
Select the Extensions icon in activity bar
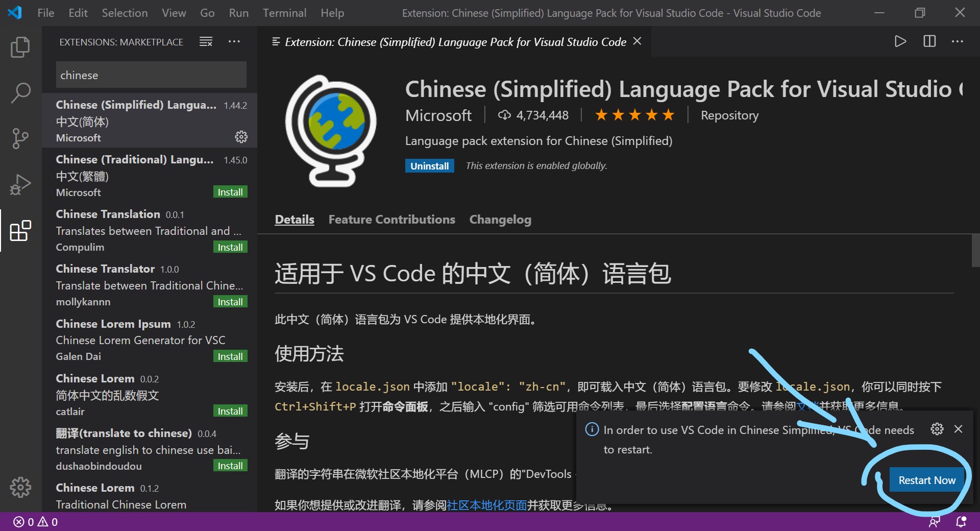20,231
